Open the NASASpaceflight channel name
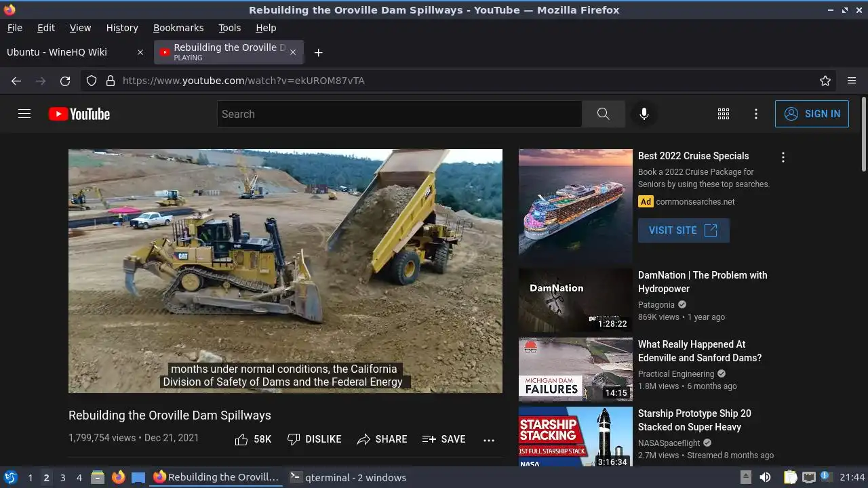Screen dimensions: 868x488 coord(669,443)
